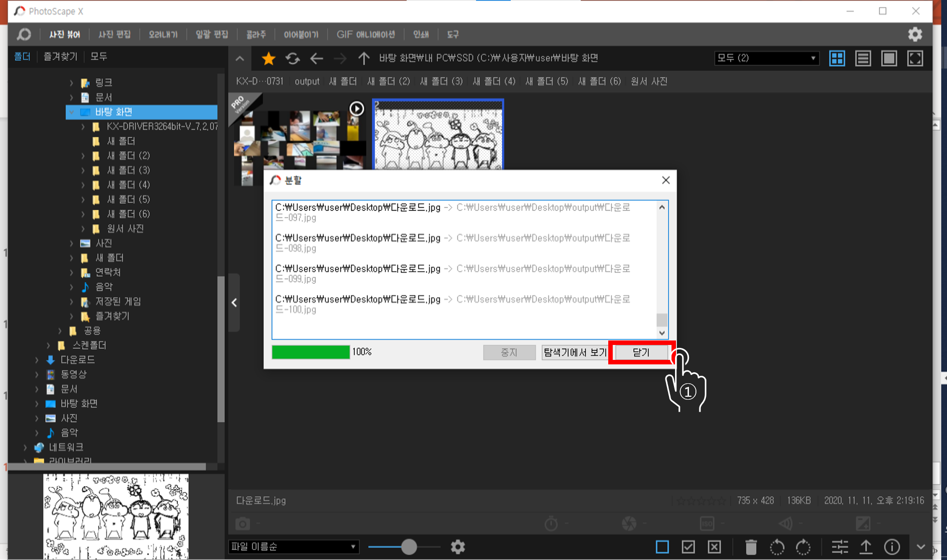Select 바탕 화면 highlighted tree folder
Viewport: 947px width, 560px height.
point(141,112)
